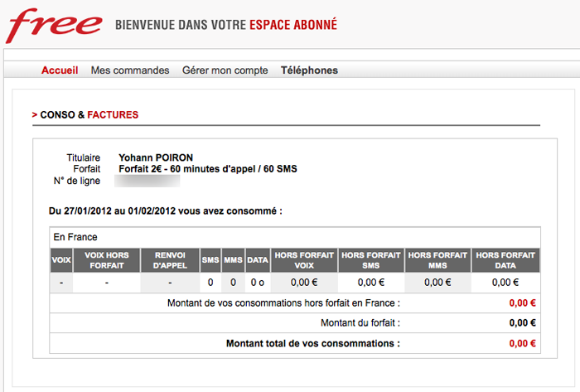The height and width of the screenshot is (392, 580).
Task: Click the HORS FORFAIT SMS column header
Action: pyautogui.click(x=370, y=259)
